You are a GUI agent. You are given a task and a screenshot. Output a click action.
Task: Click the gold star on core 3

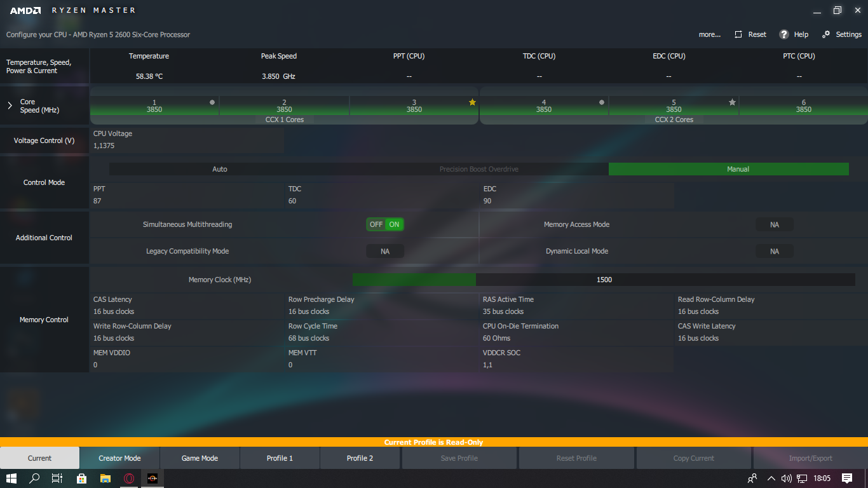point(472,102)
